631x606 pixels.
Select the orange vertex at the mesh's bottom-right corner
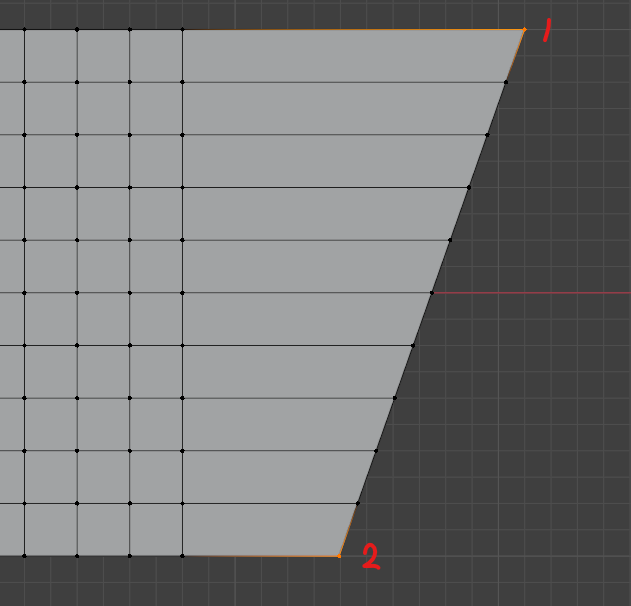click(x=339, y=556)
